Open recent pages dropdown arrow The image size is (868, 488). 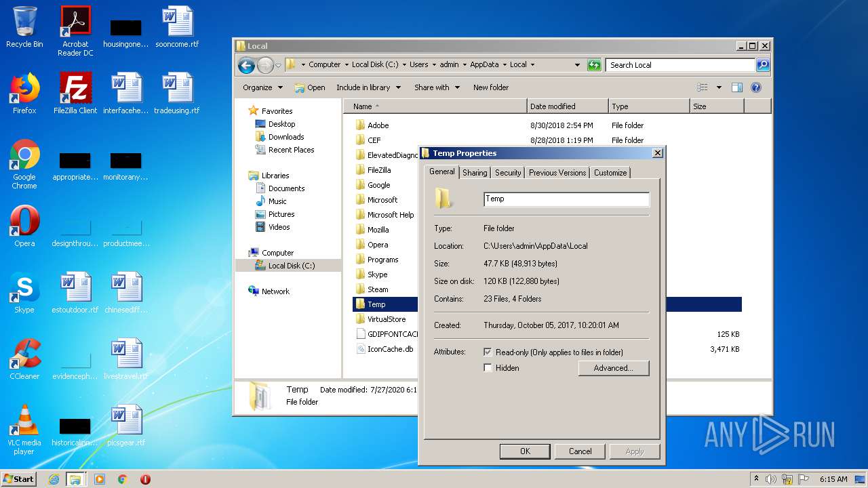(278, 66)
